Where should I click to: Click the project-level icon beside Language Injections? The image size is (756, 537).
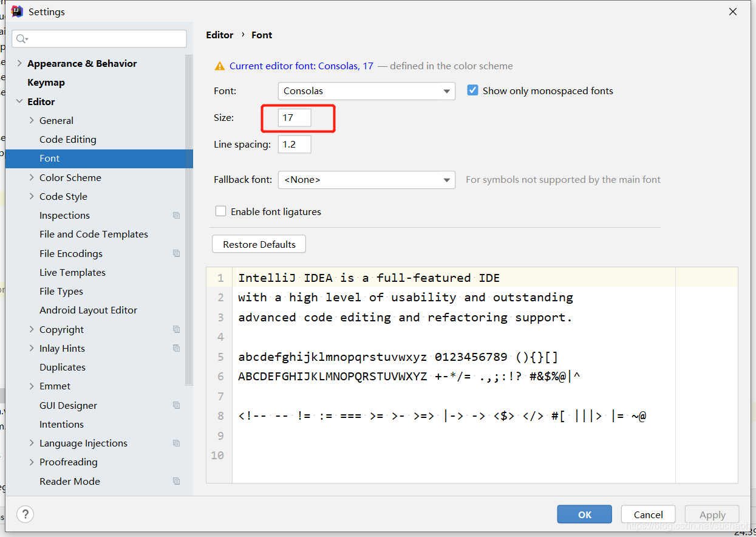pos(176,443)
